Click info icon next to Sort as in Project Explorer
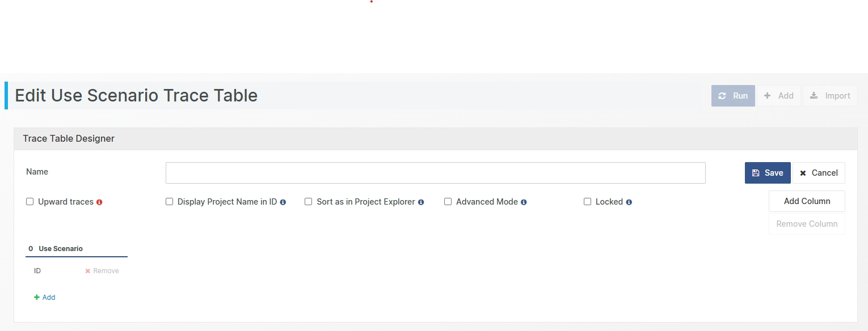868x331 pixels. coord(421,202)
